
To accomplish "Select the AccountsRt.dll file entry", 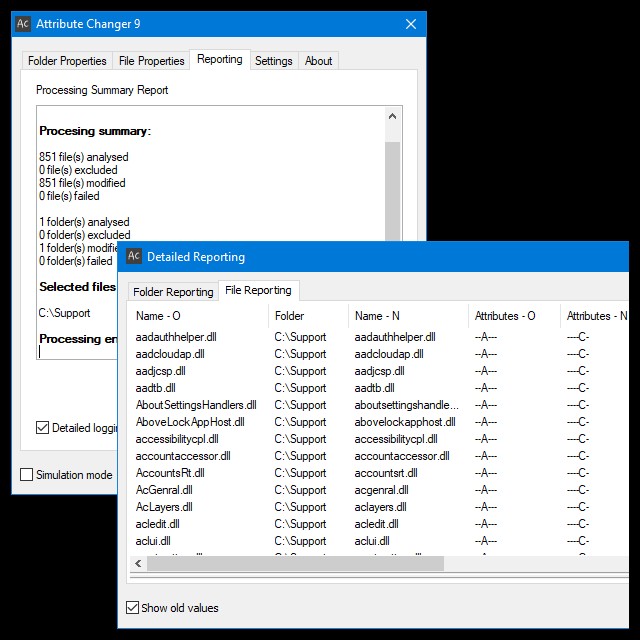I will click(x=170, y=473).
